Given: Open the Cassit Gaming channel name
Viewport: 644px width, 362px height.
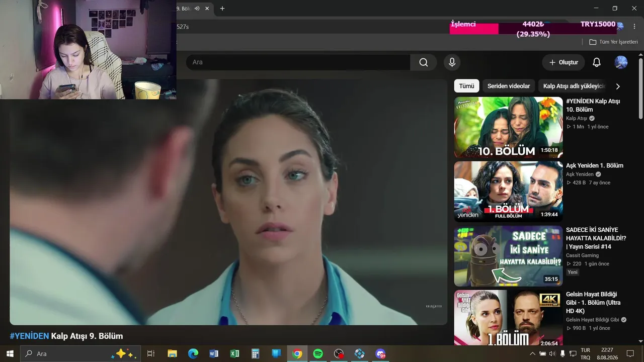Looking at the screenshot, I should (x=582, y=255).
